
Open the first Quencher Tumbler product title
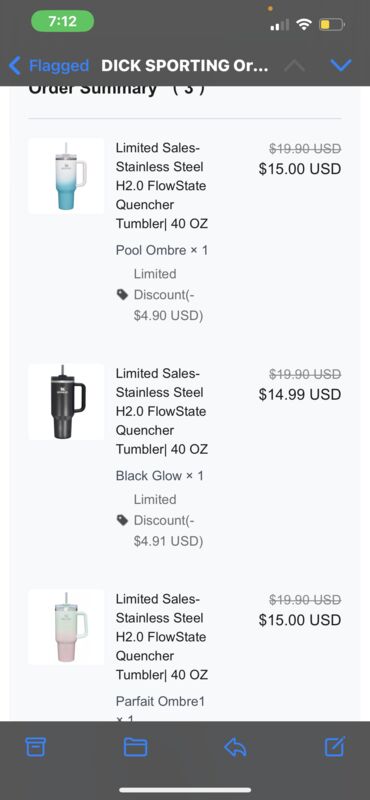pyautogui.click(x=162, y=186)
